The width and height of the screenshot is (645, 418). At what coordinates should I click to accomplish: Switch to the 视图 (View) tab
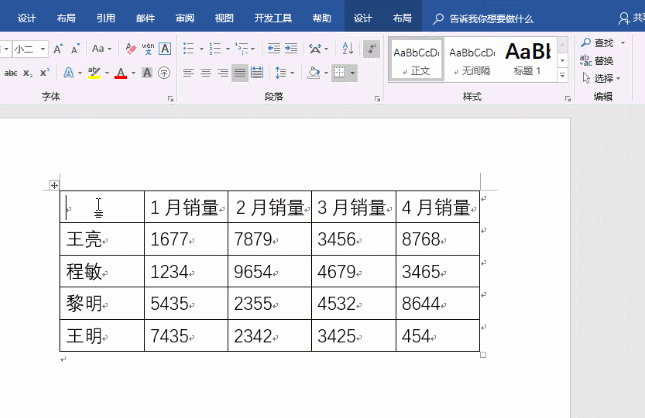click(224, 18)
